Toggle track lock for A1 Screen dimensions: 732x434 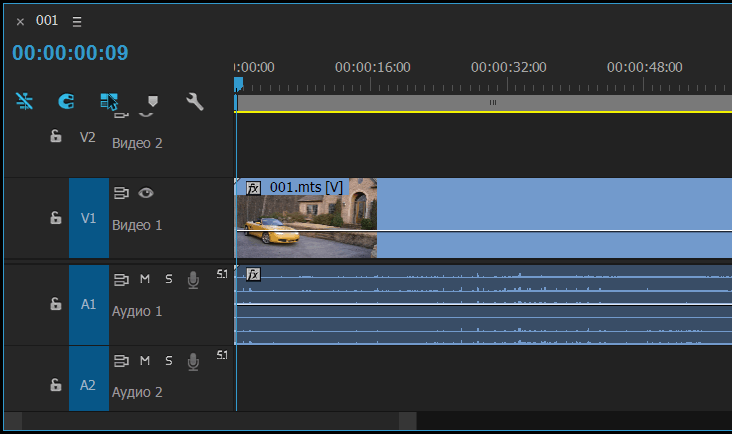click(56, 304)
